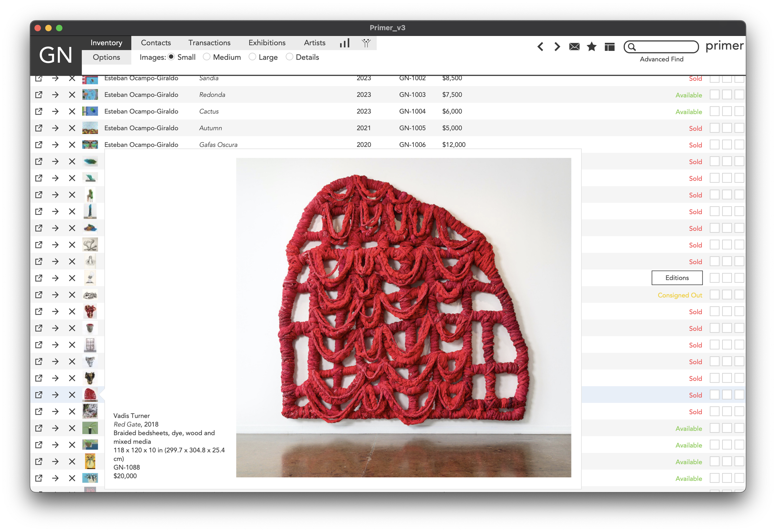Tick last checkbox on Gafas Oscura row
The width and height of the screenshot is (776, 532).
(x=739, y=145)
